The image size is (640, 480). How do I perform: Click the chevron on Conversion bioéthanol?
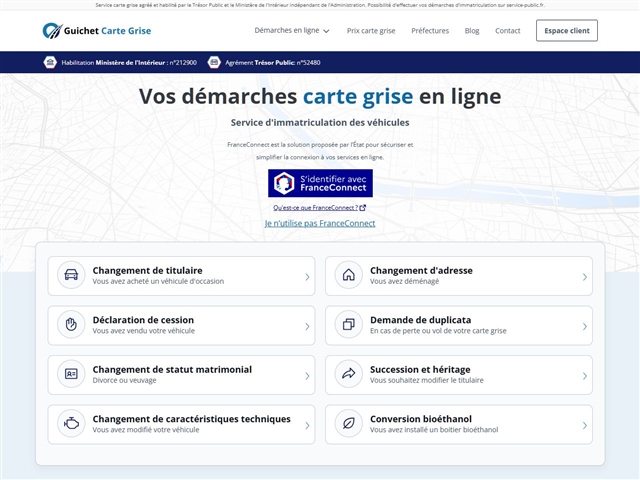point(584,425)
